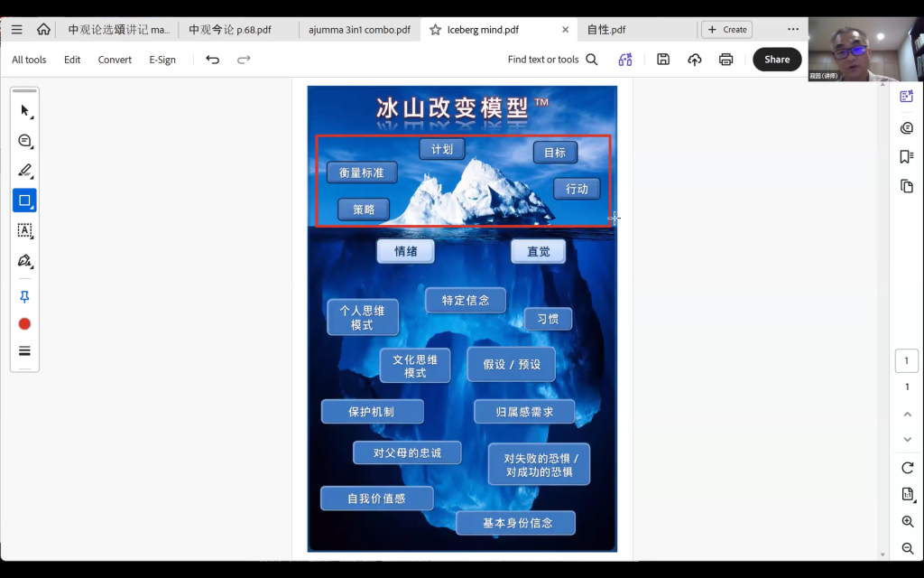Choose the comment tool in the sidebar
The width and height of the screenshot is (924, 578).
[x=24, y=140]
